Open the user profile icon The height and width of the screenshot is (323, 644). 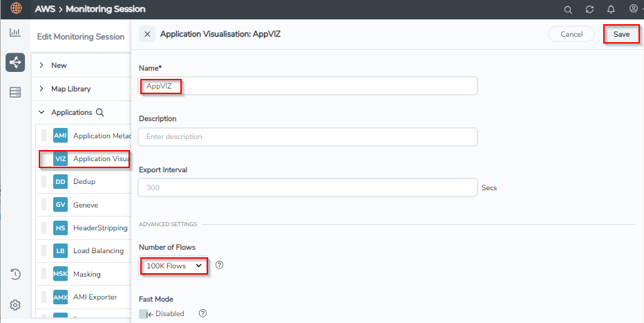pyautogui.click(x=634, y=8)
